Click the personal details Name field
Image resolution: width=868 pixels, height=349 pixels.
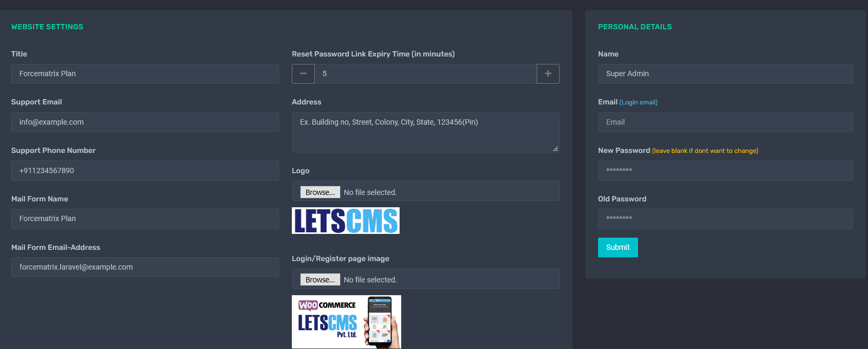click(725, 74)
